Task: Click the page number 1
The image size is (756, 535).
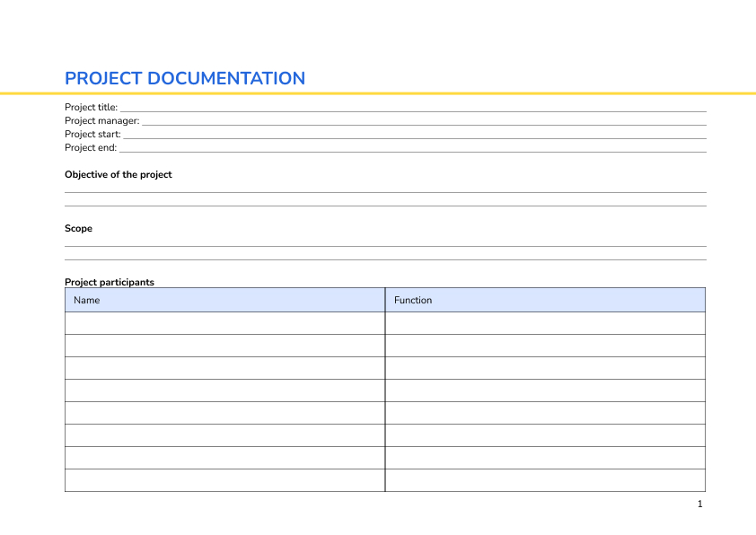Action: point(699,504)
